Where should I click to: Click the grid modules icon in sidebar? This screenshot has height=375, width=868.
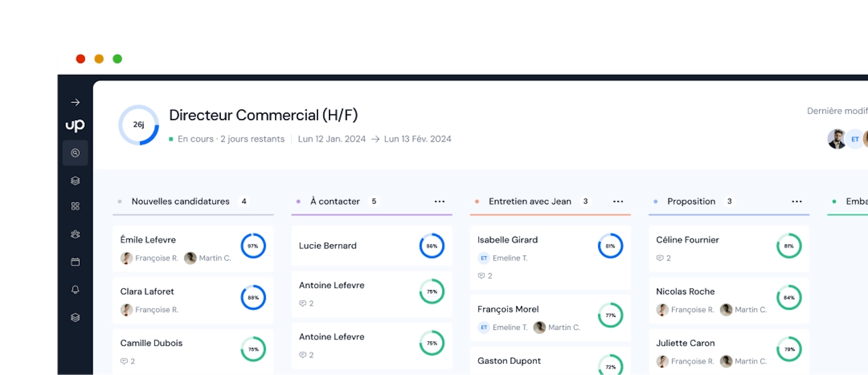click(75, 206)
